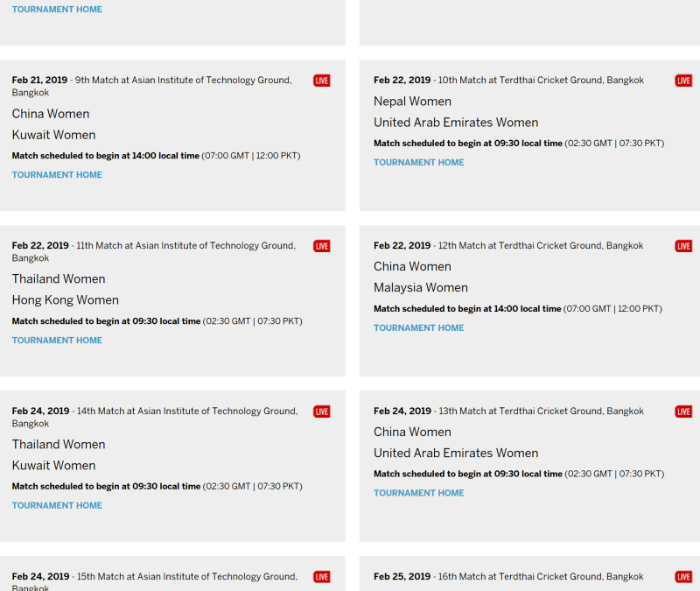This screenshot has height=591, width=700.
Task: Open Tournament Home under China vs Kuwait
Action: pos(57,175)
